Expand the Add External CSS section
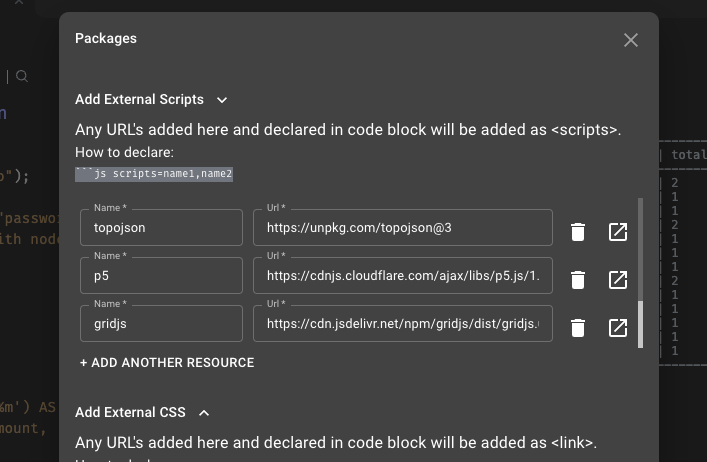 point(204,413)
